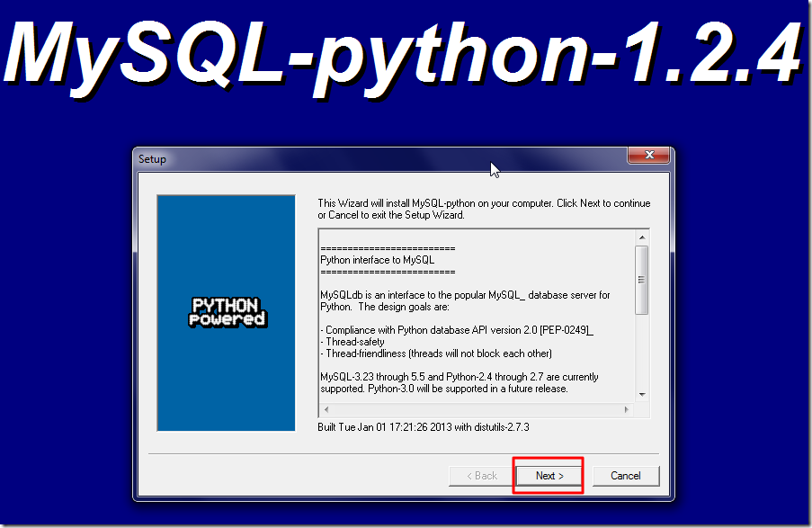Viewport: 812px width, 528px height.
Task: Click the vertical scrollbar thumb
Action: point(642,280)
